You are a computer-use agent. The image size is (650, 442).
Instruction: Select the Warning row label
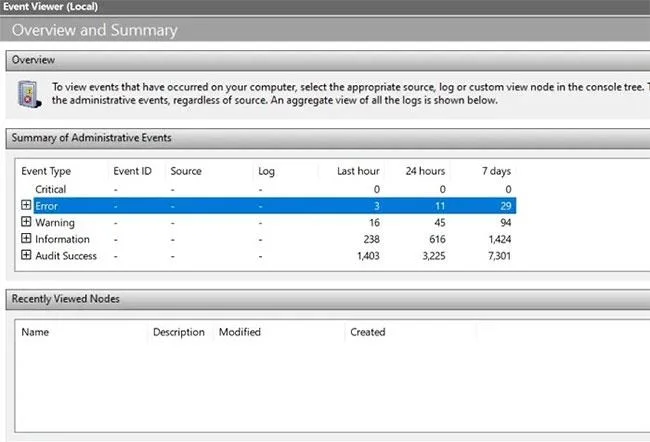click(x=55, y=223)
